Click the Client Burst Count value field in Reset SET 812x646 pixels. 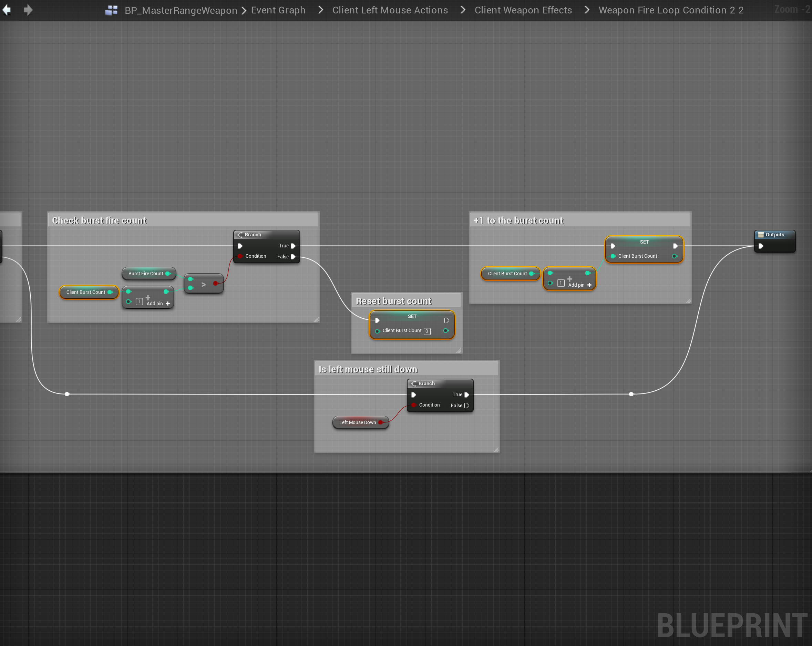click(x=427, y=331)
